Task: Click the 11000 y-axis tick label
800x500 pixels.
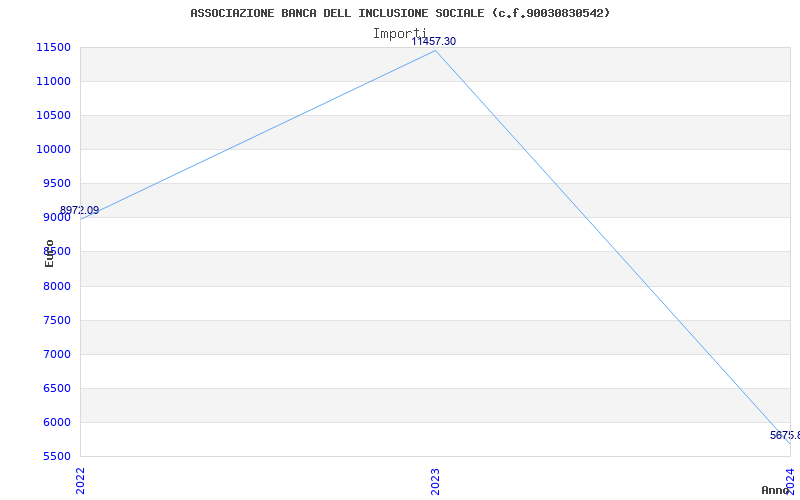Action: point(53,82)
